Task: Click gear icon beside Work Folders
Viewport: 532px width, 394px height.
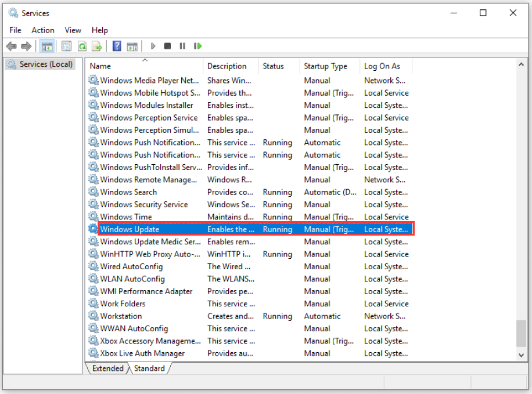Action: point(93,303)
